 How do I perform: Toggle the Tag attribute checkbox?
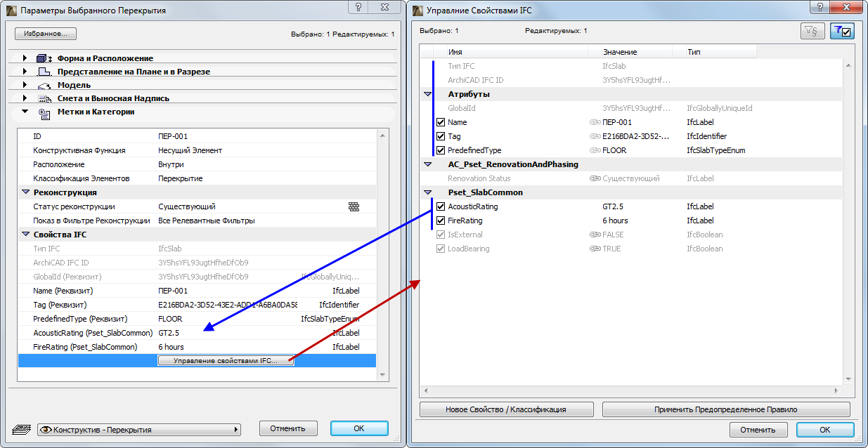441,136
